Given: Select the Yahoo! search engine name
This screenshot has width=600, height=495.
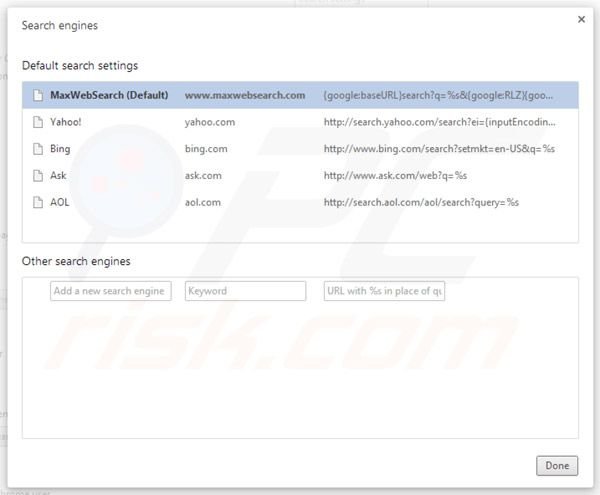Looking at the screenshot, I should [x=65, y=122].
